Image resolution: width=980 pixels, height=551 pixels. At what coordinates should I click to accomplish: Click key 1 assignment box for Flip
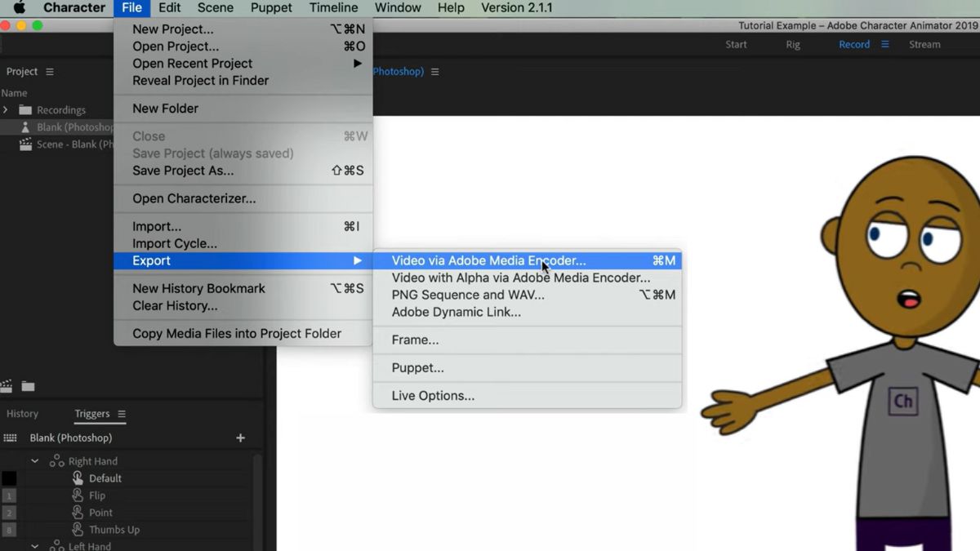(x=9, y=495)
